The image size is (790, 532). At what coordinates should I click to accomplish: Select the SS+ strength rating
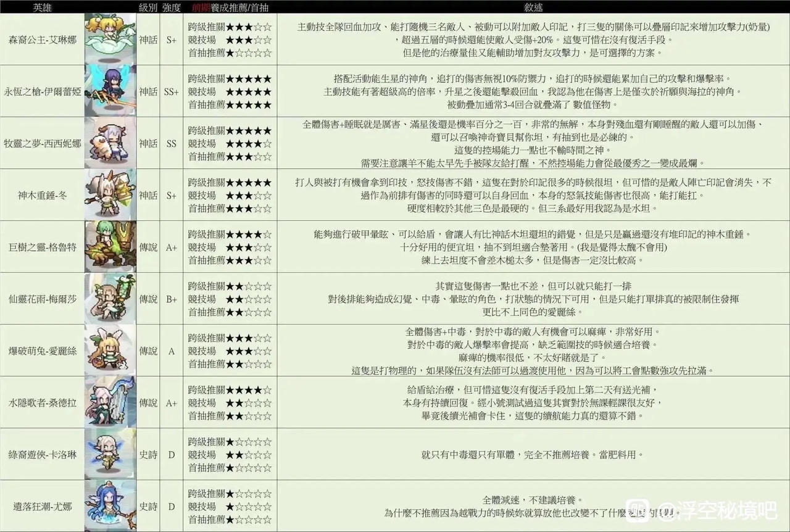172,91
